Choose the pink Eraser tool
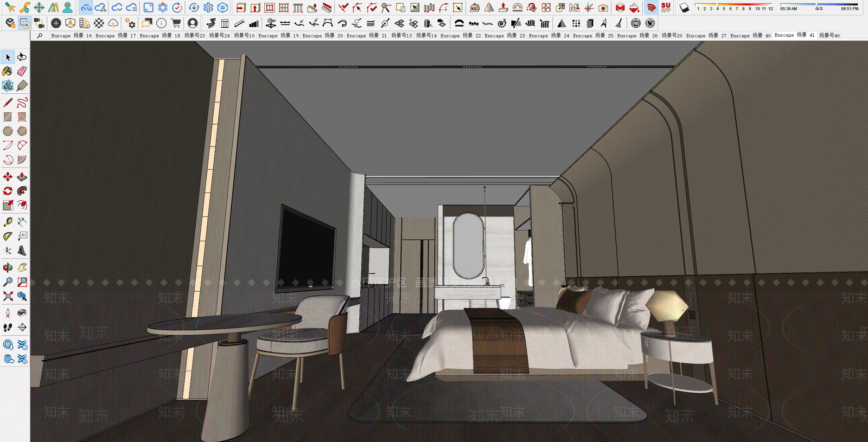Image resolution: width=868 pixels, height=442 pixels. (22, 72)
